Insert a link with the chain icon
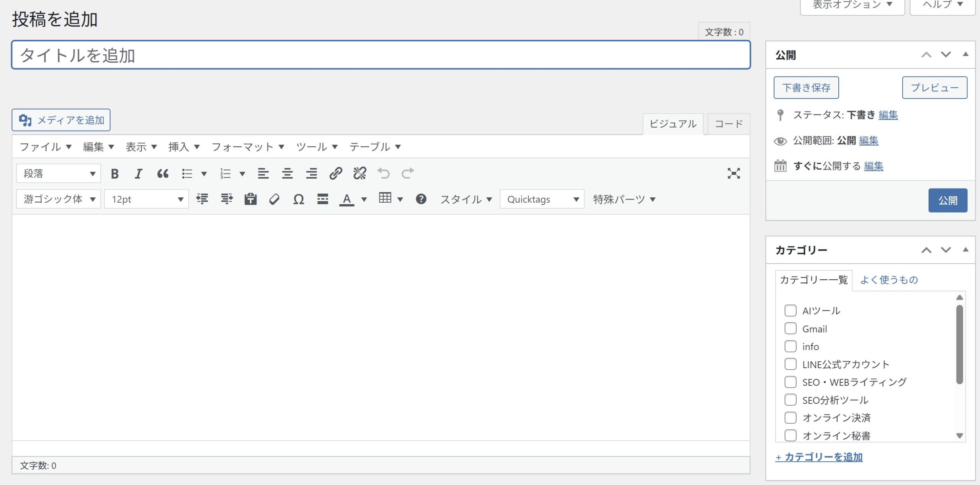 pos(335,174)
